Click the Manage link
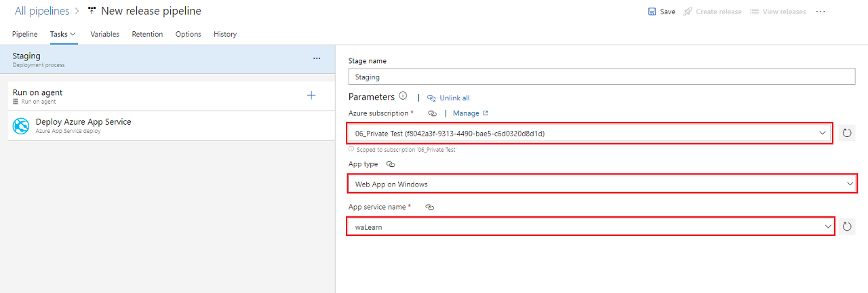The image size is (868, 293). 466,113
